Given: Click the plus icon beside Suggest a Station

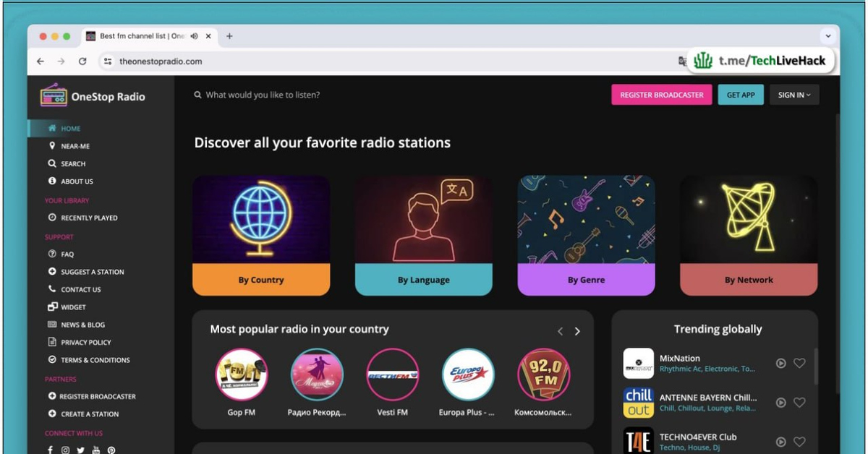Looking at the screenshot, I should pos(52,272).
